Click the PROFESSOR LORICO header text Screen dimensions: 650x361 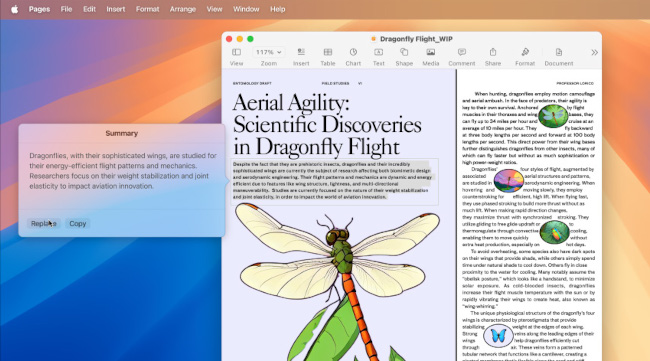(x=575, y=83)
